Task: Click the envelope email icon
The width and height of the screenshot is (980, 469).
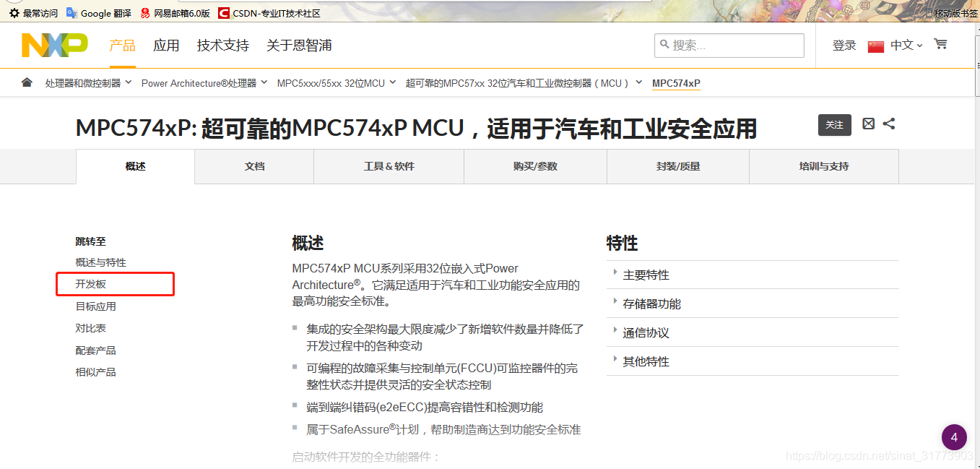Action: 867,124
